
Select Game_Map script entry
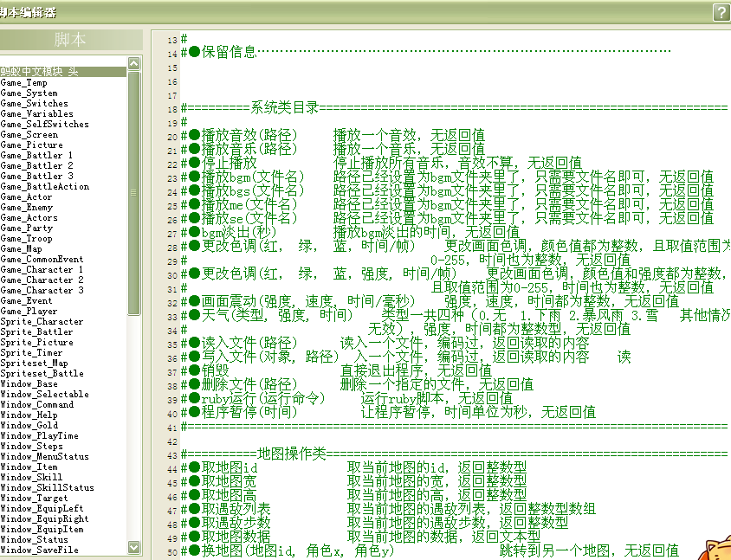21,248
